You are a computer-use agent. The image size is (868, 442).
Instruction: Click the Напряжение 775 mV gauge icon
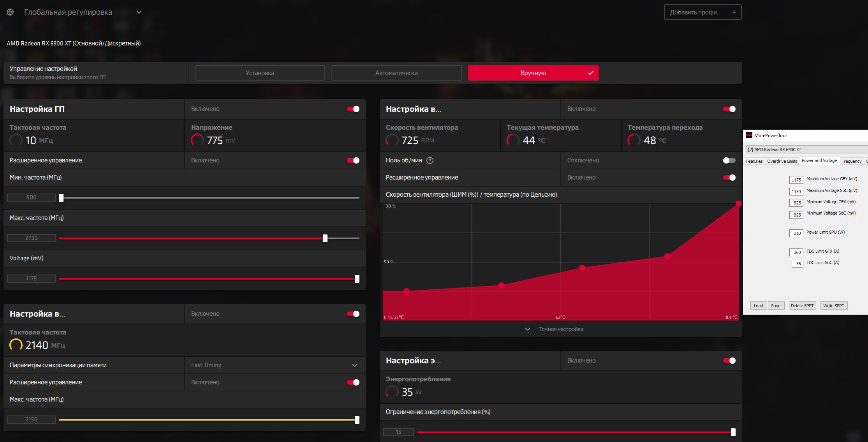[197, 140]
